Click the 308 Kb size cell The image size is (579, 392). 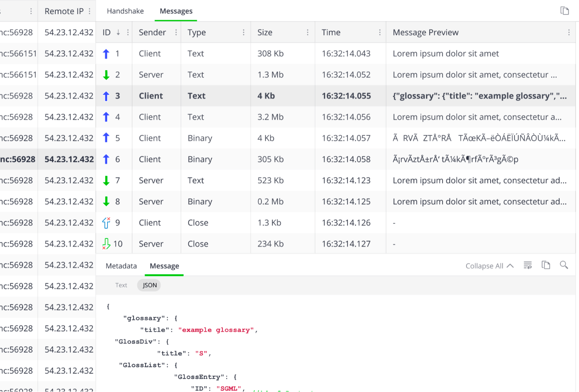pyautogui.click(x=270, y=54)
